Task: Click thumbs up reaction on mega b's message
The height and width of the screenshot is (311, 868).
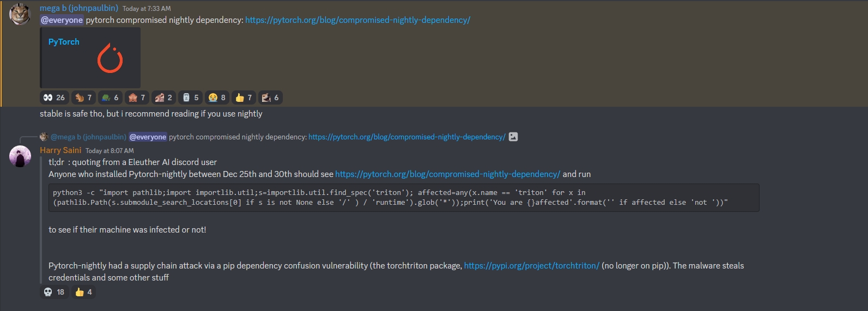Action: pos(244,97)
